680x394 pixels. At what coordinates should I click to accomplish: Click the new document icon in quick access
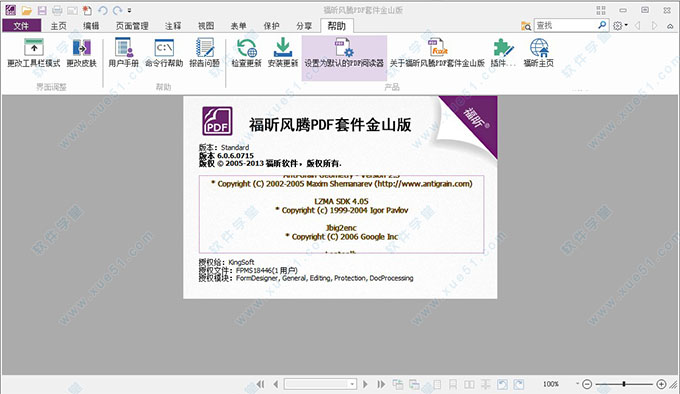87,10
